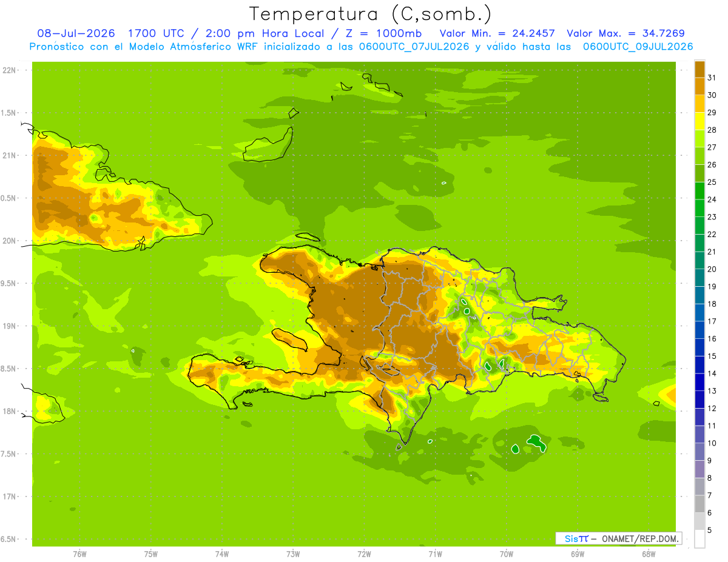728x562 pixels.
Task: Click the legend value "28"
Action: (x=712, y=130)
